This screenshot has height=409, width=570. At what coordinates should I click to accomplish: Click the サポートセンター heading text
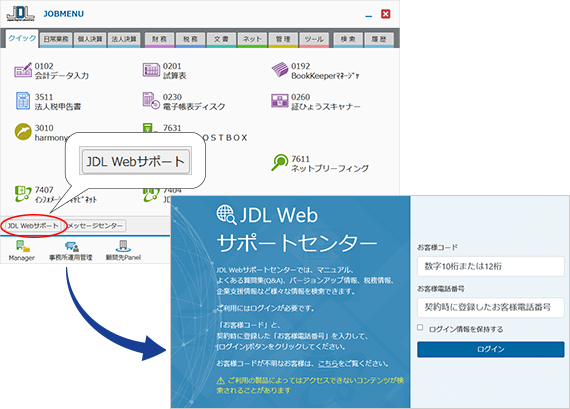(297, 242)
